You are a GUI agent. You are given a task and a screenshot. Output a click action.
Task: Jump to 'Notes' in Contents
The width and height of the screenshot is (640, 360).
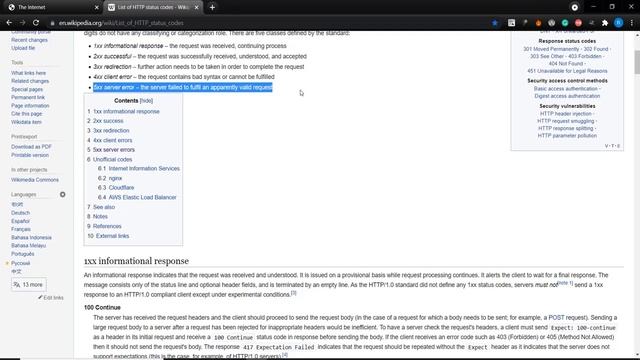coord(100,216)
